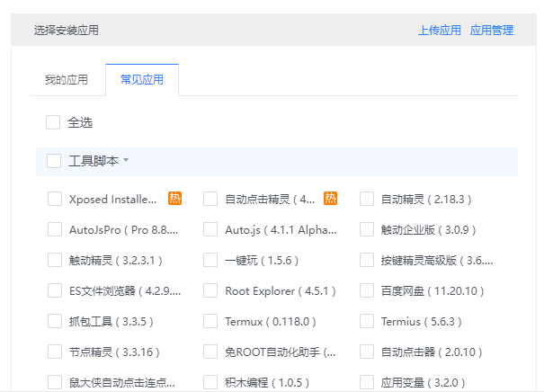Enable the Root Explorer (4.5.1) checkbox

[210, 290]
